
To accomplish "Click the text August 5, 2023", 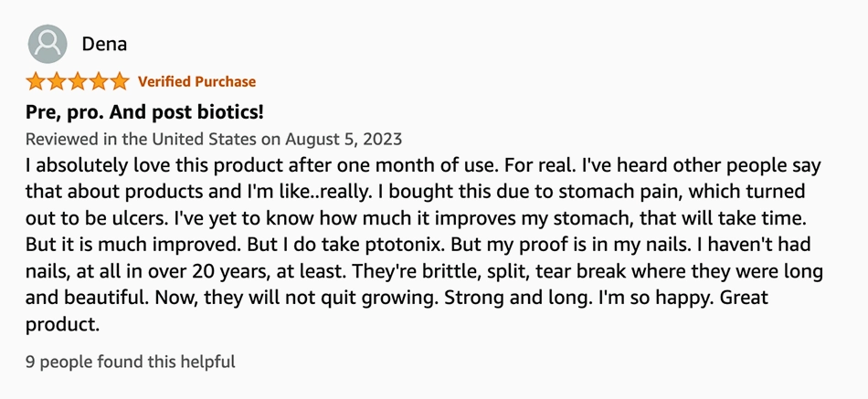I will click(x=344, y=139).
